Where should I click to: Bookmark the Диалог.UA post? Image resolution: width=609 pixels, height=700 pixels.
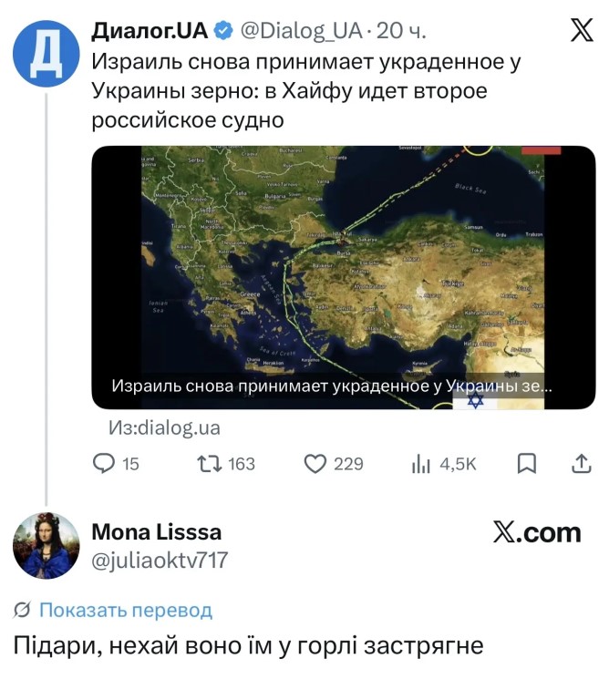pyautogui.click(x=526, y=464)
